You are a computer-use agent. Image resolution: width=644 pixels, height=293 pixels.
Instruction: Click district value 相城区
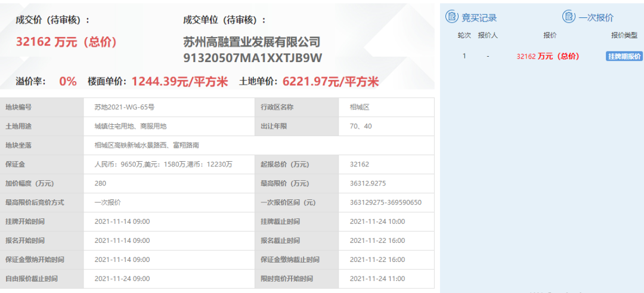360,107
